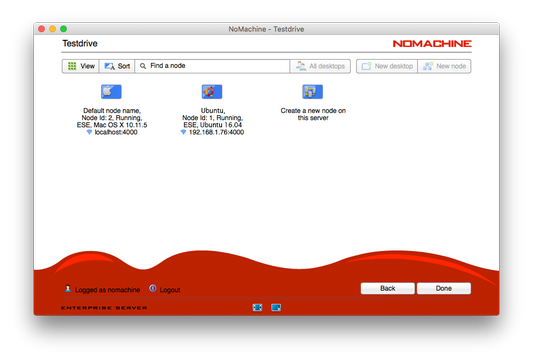Click the New desktop button
The image size is (533, 364).
coord(387,66)
